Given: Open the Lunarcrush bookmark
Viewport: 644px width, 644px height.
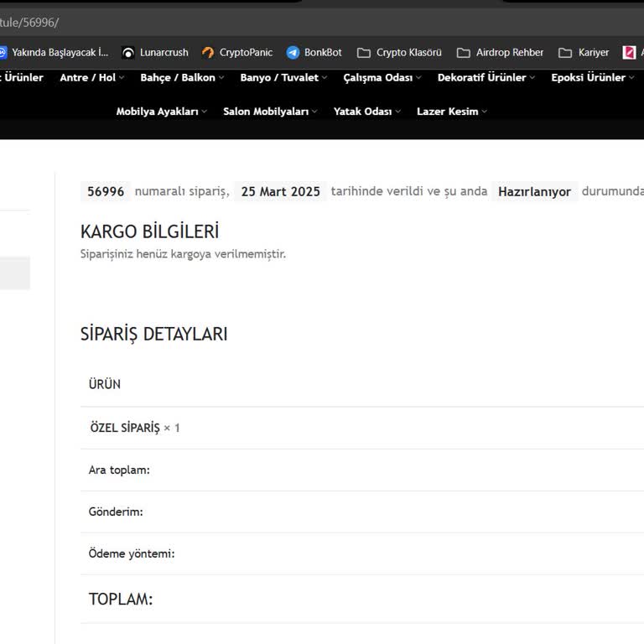Looking at the screenshot, I should pos(155,52).
